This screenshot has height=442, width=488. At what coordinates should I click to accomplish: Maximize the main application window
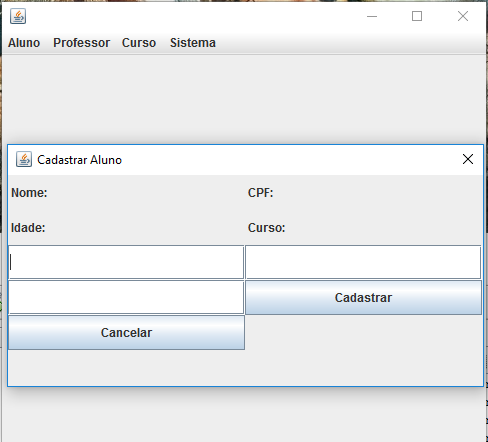point(417,16)
